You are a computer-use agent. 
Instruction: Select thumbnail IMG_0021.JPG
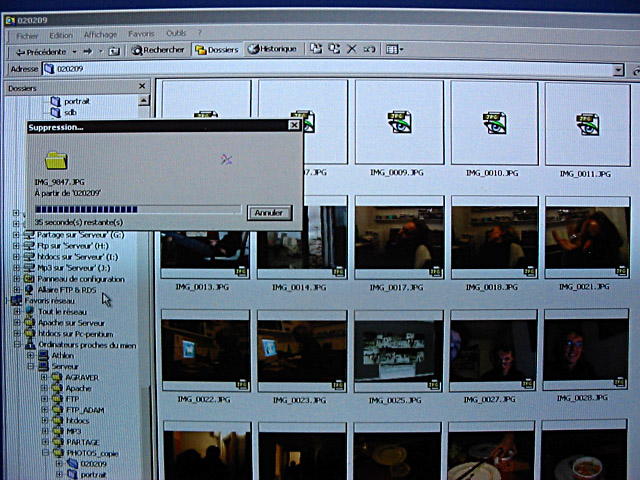(x=587, y=238)
